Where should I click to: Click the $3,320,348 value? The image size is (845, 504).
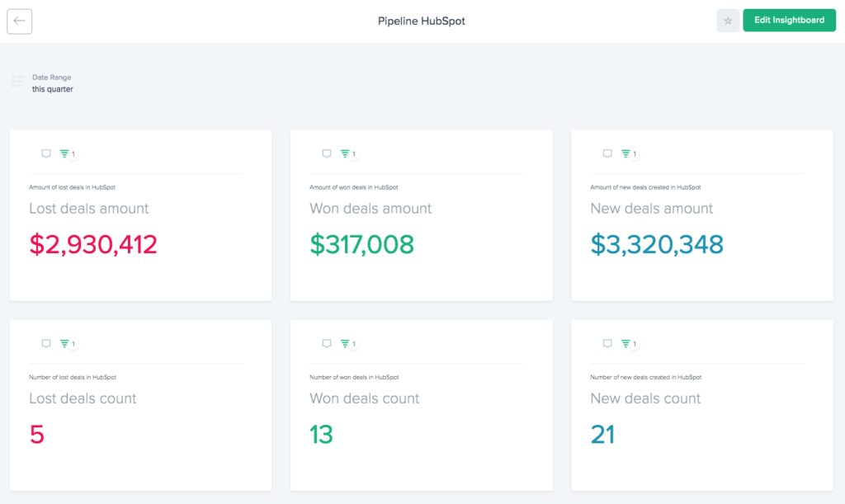point(657,244)
